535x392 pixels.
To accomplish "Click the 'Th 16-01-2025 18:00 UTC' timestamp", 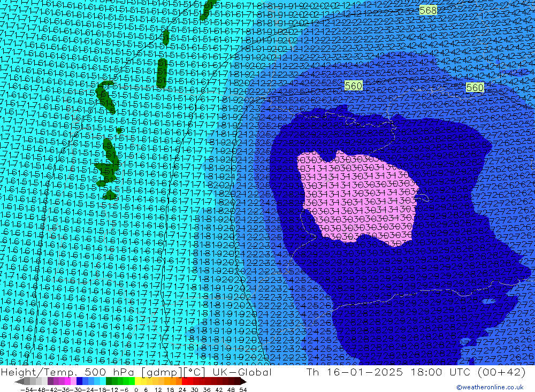I will 389,372.
